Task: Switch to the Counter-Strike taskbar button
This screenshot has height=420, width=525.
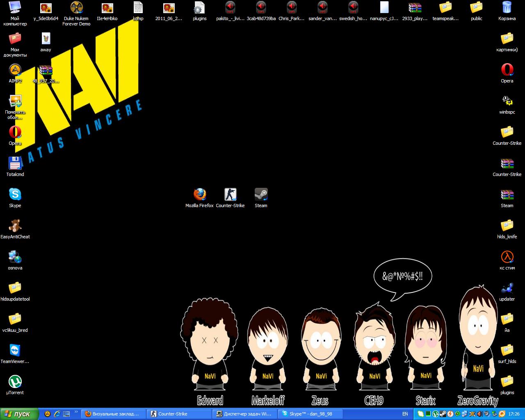Action: (180, 414)
